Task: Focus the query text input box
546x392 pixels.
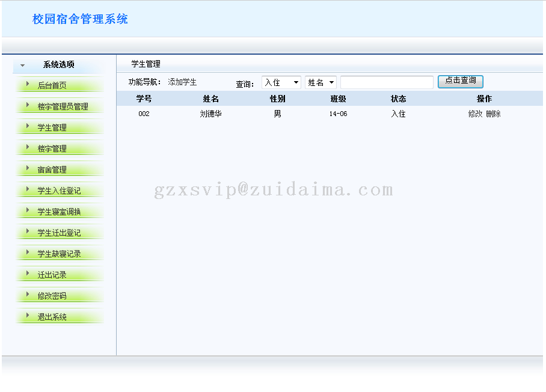Action: [x=387, y=82]
